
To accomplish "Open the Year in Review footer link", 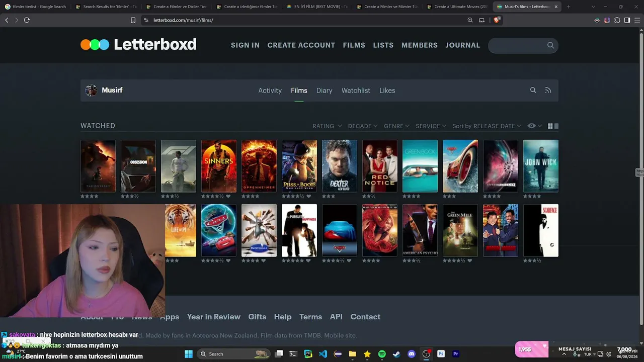I will pos(213,317).
